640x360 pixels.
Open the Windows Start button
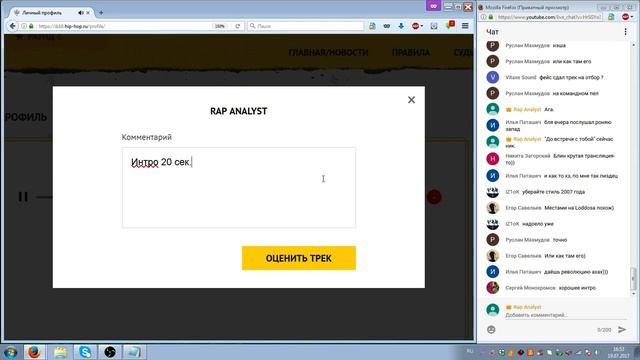[11, 352]
